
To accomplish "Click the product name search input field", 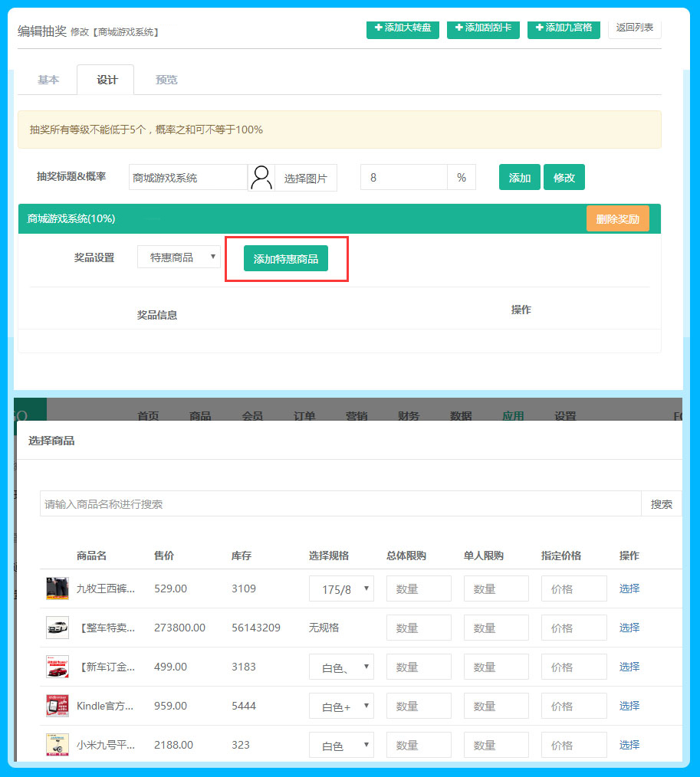I will 340,504.
